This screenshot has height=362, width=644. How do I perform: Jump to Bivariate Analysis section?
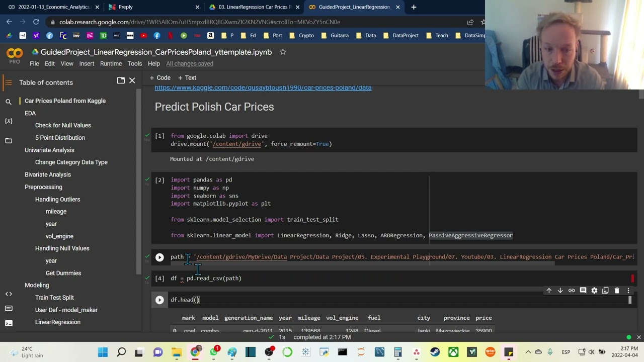tap(48, 174)
